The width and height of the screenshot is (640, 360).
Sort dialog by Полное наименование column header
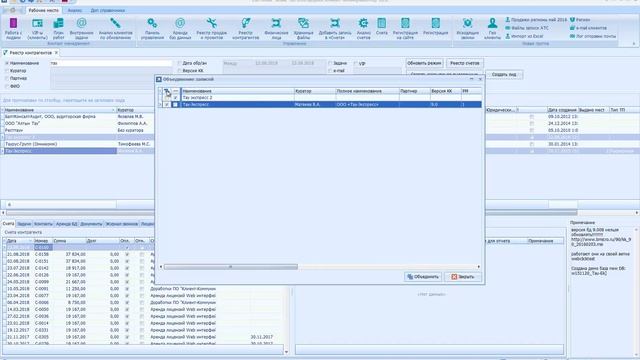tap(367, 91)
